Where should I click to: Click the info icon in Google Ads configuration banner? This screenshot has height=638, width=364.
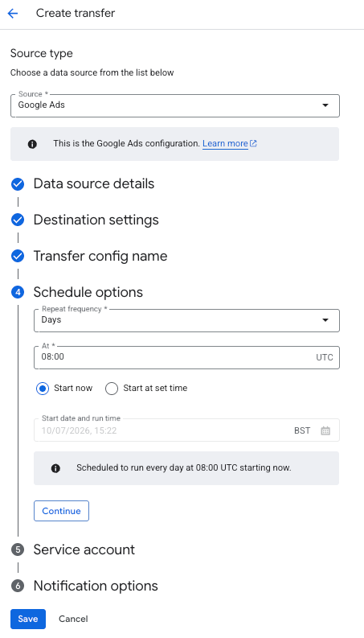pos(32,144)
